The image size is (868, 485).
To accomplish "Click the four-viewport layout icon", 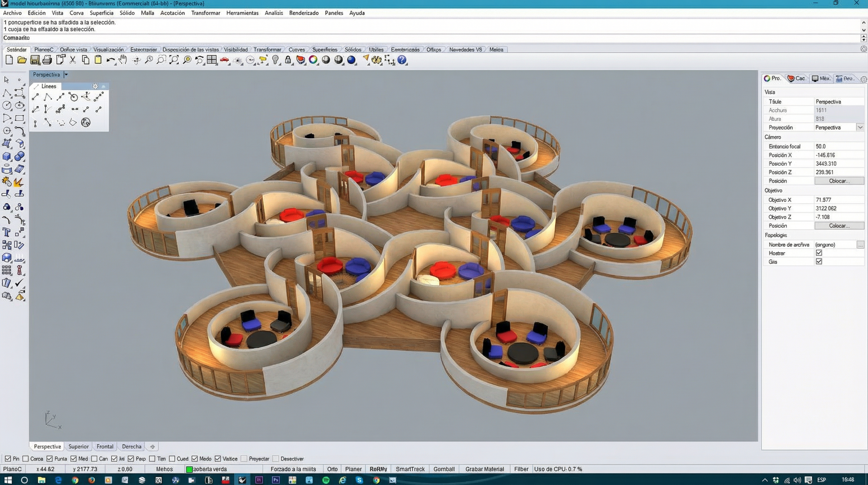I will click(212, 60).
